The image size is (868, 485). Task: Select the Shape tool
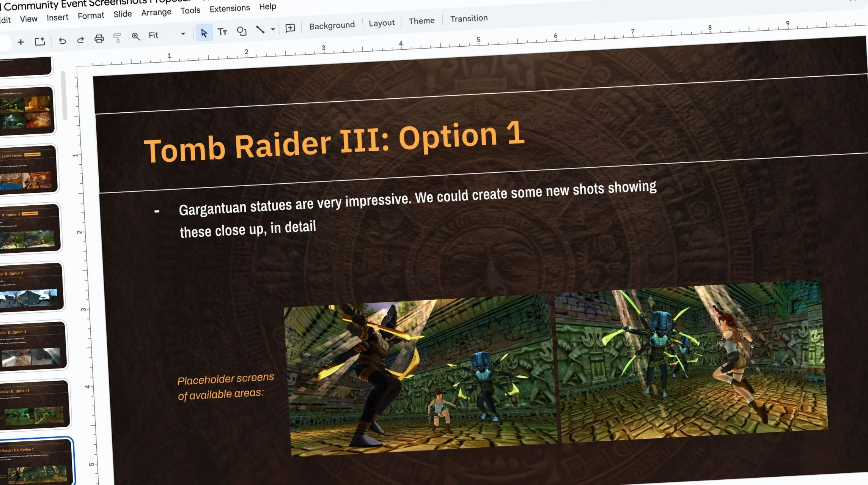(x=242, y=31)
